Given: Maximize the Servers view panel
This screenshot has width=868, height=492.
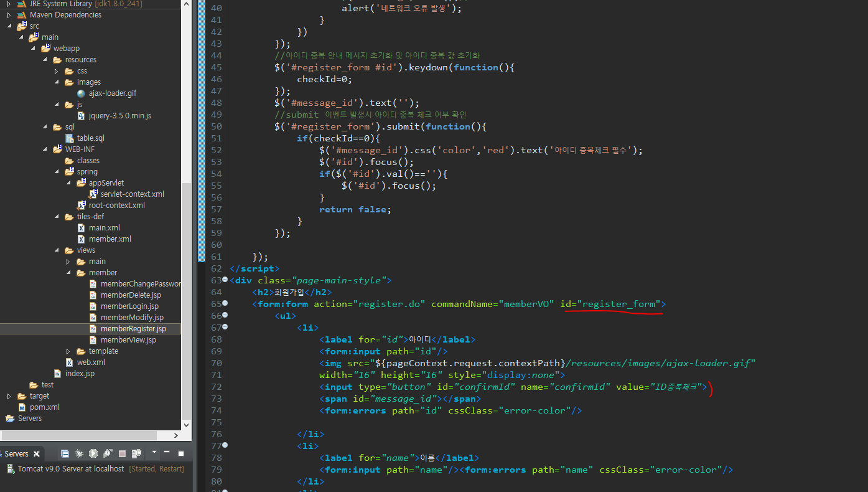Looking at the screenshot, I should pyautogui.click(x=181, y=453).
